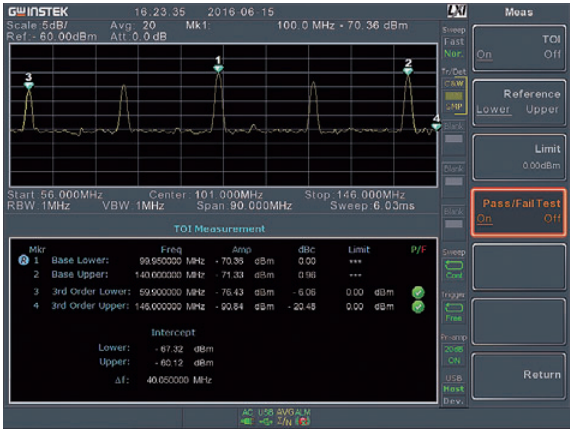Click the blank softkey below Pass/Fail Test
The height and width of the screenshot is (432, 574).
(519, 267)
